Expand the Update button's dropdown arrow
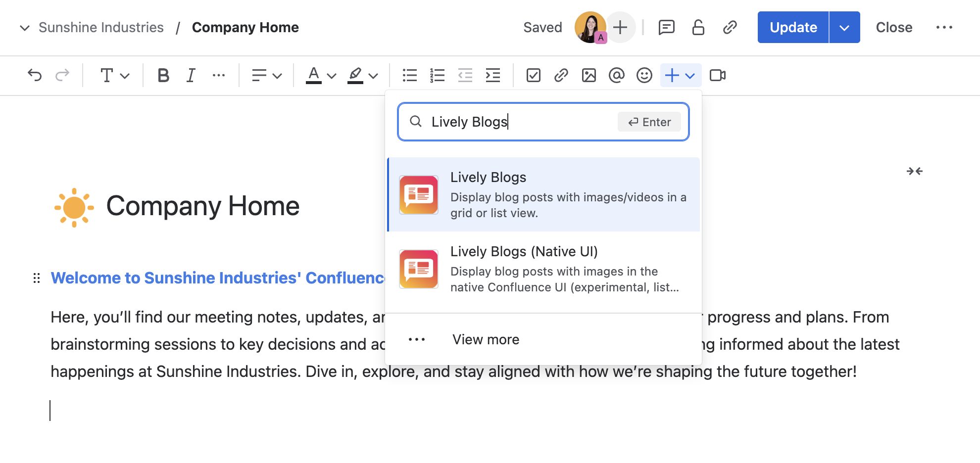Screen dimensions: 980x463 844,27
